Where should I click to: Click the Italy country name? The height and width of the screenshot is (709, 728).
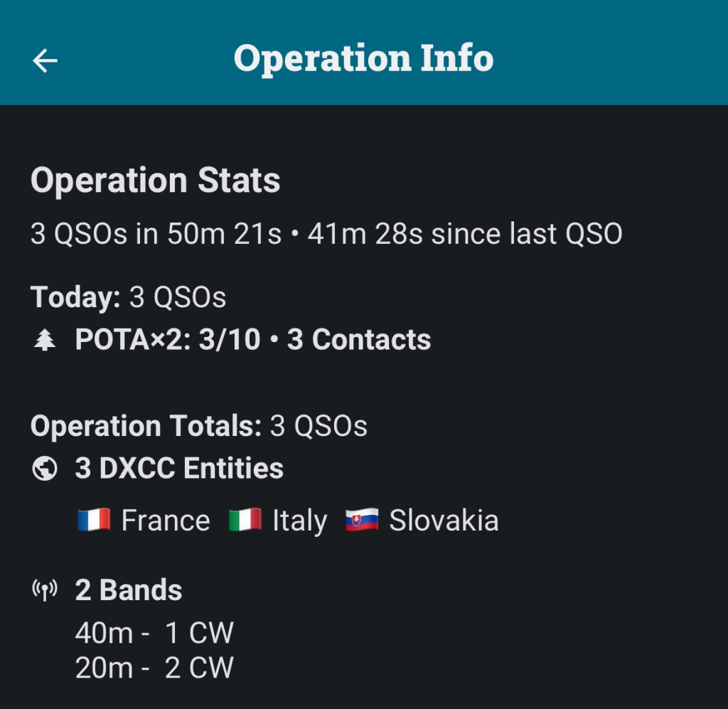pyautogui.click(x=299, y=521)
